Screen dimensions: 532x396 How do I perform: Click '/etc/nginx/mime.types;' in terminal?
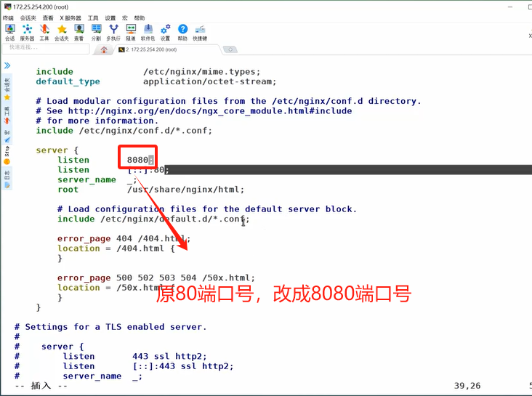click(201, 72)
